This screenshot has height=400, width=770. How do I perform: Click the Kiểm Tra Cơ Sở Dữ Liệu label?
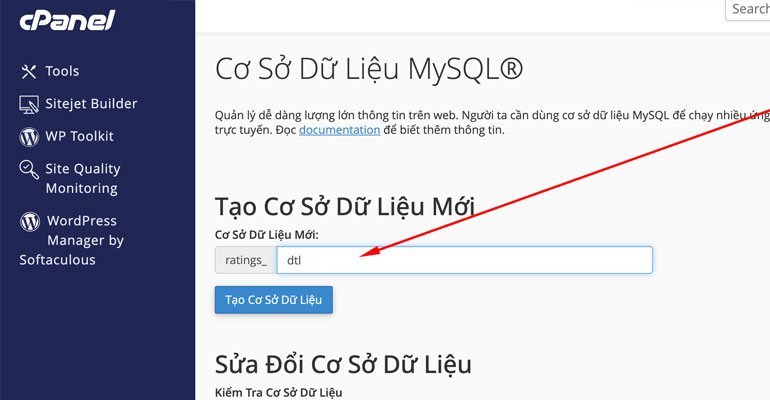tap(278, 393)
